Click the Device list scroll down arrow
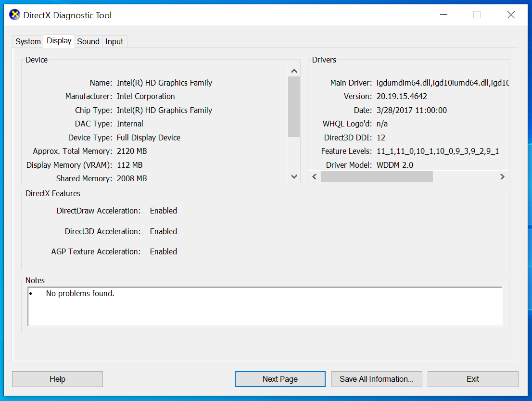 point(294,177)
